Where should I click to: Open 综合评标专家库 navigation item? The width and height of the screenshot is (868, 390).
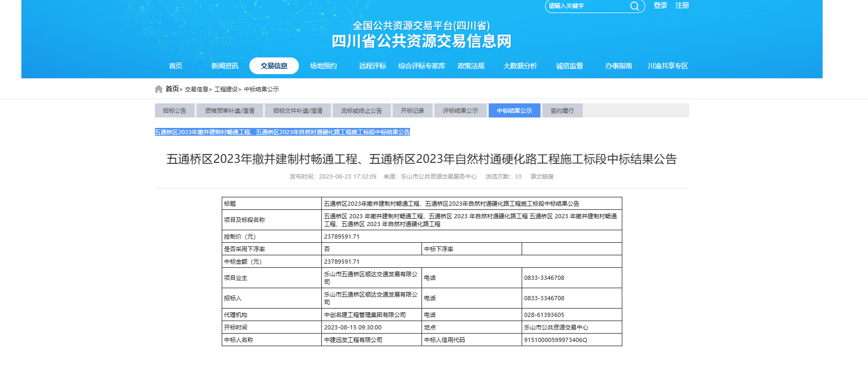click(422, 66)
